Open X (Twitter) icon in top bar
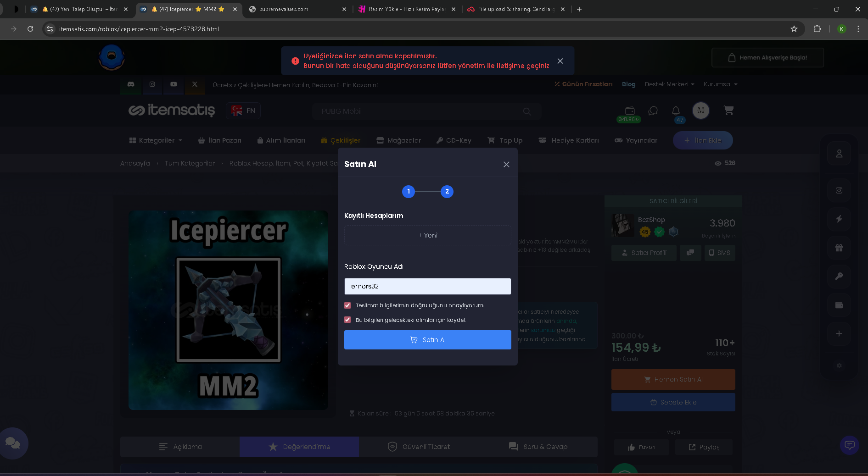Image resolution: width=868 pixels, height=476 pixels. tap(195, 84)
